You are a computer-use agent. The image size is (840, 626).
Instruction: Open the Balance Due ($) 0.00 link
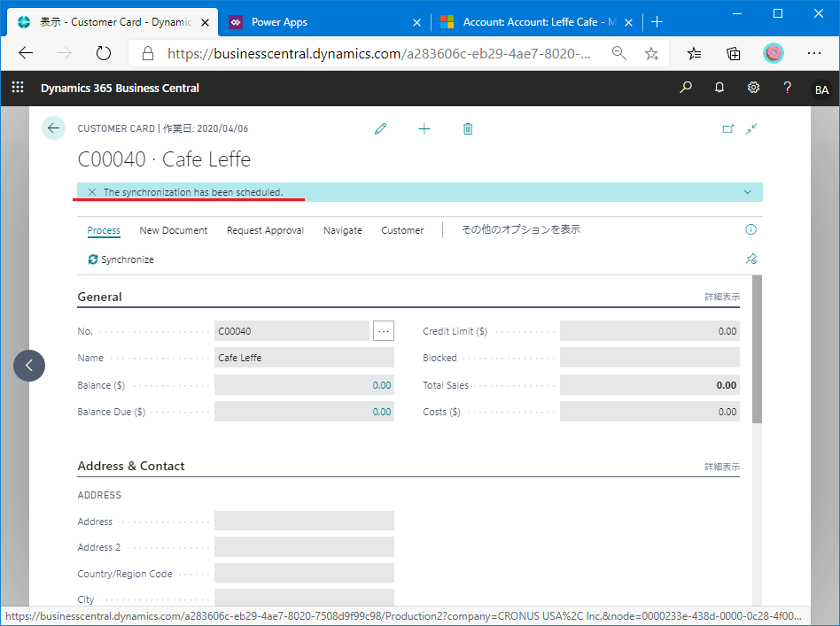381,412
